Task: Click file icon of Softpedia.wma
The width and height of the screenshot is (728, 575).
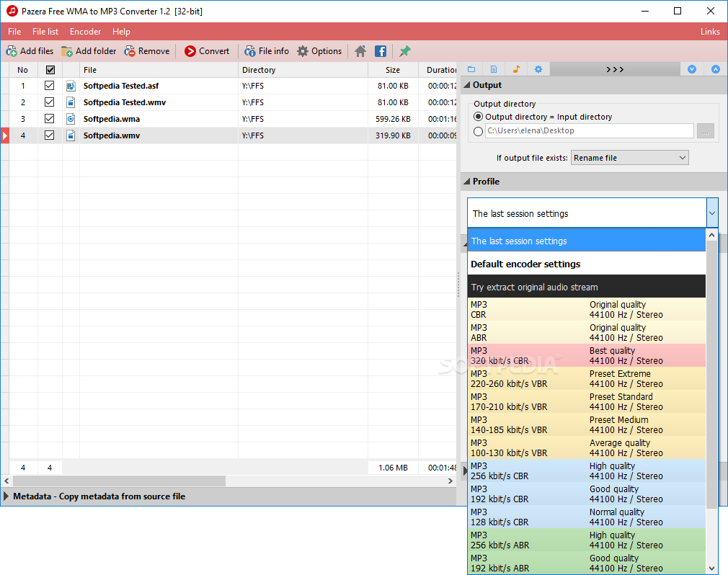Action: [71, 119]
